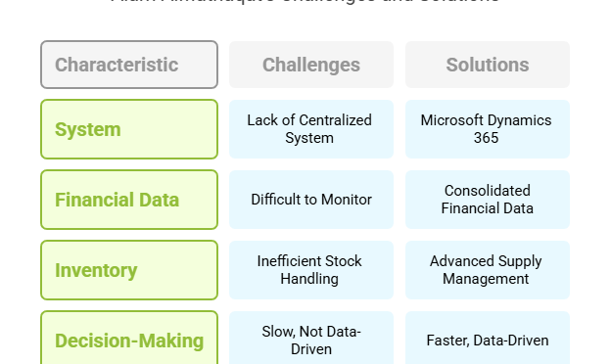This screenshot has width=611, height=364.
Task: Select the Decision-Making row label
Action: coord(129,339)
